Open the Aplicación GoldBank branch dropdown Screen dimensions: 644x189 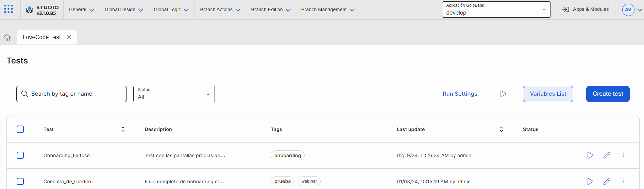[x=496, y=10]
